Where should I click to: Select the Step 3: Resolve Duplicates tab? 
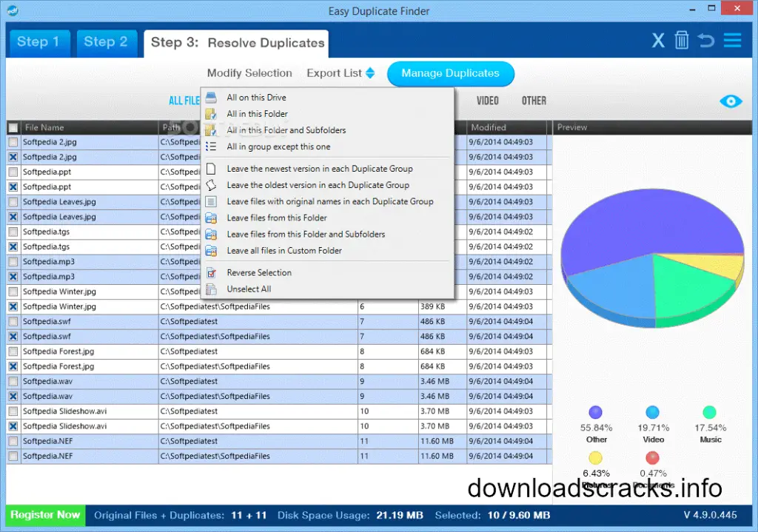click(x=237, y=43)
